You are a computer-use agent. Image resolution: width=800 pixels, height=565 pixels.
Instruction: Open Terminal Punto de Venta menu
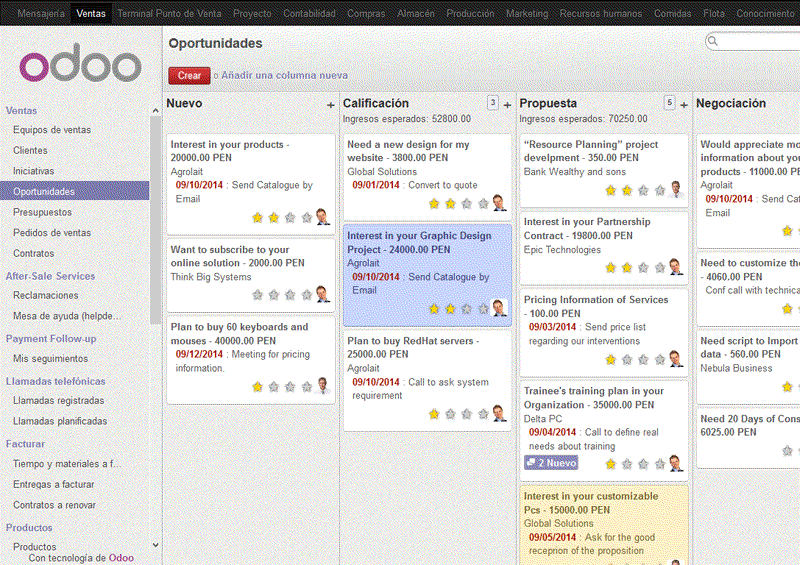169,13
